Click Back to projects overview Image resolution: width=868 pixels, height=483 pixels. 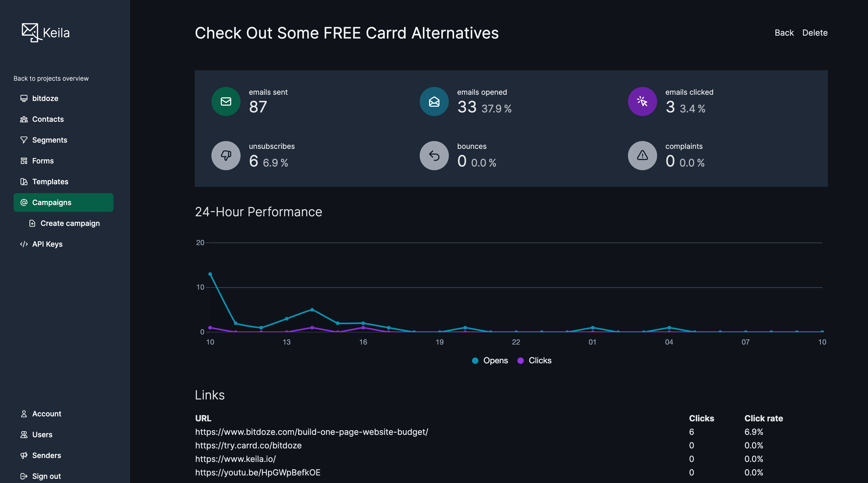click(x=51, y=79)
